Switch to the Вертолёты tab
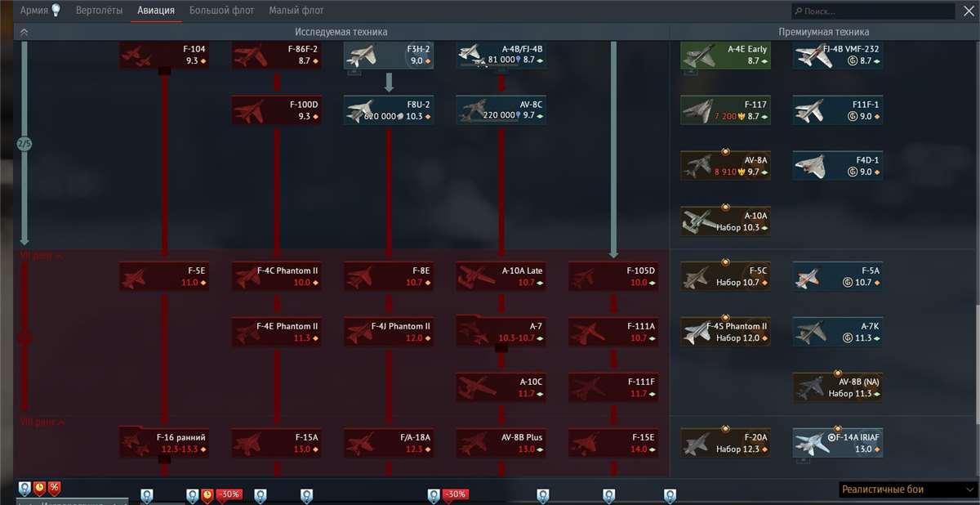This screenshot has width=980, height=505. pyautogui.click(x=99, y=11)
